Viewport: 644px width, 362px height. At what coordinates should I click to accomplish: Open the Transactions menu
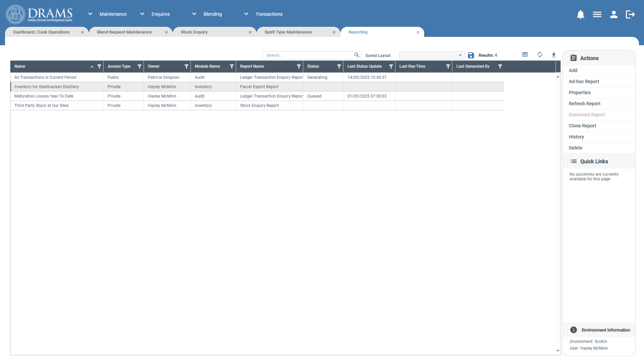[269, 14]
